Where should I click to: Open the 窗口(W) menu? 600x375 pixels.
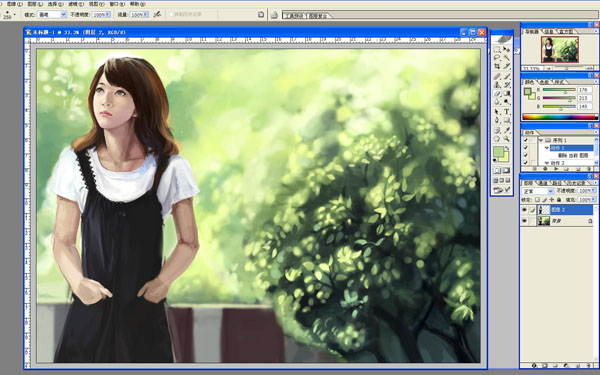(x=117, y=4)
